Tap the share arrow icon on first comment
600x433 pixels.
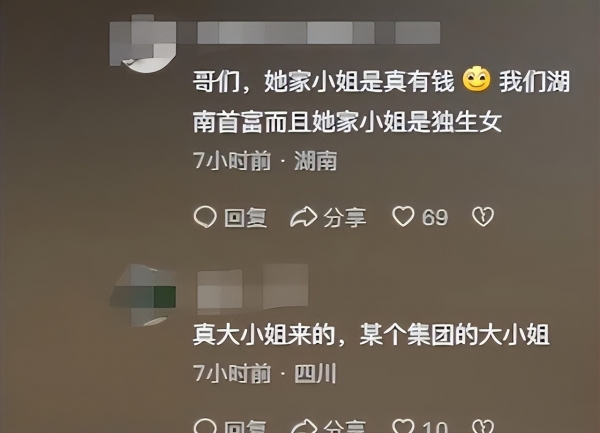[303, 217]
